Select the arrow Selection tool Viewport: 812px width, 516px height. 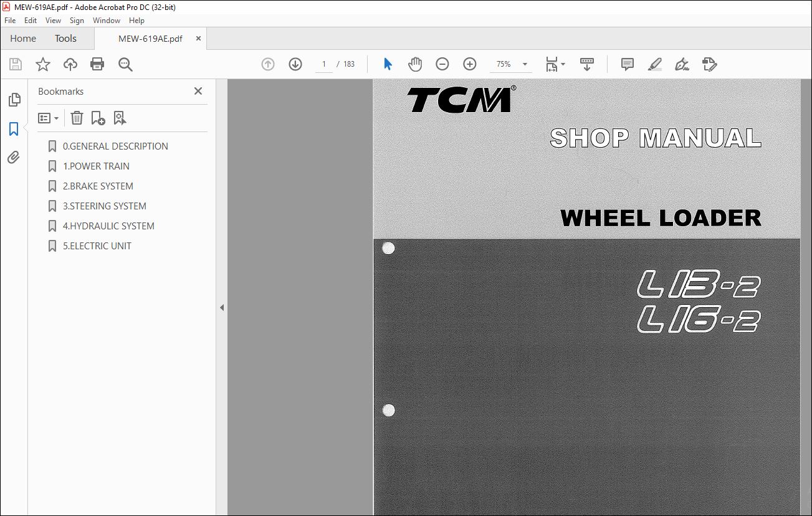pyautogui.click(x=388, y=64)
